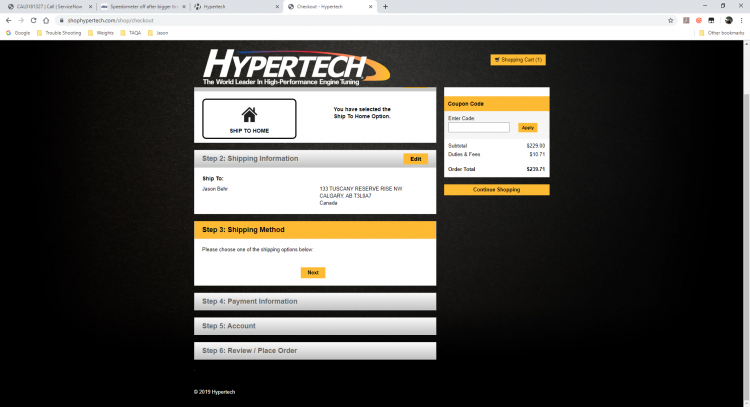Click the Next button in Shipping Method
Image resolution: width=750 pixels, height=407 pixels.
[313, 273]
